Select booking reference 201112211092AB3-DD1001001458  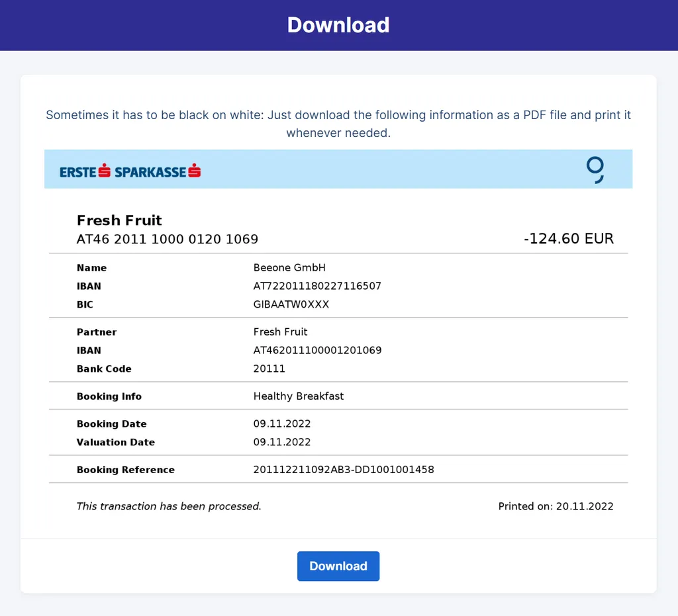[x=344, y=470]
